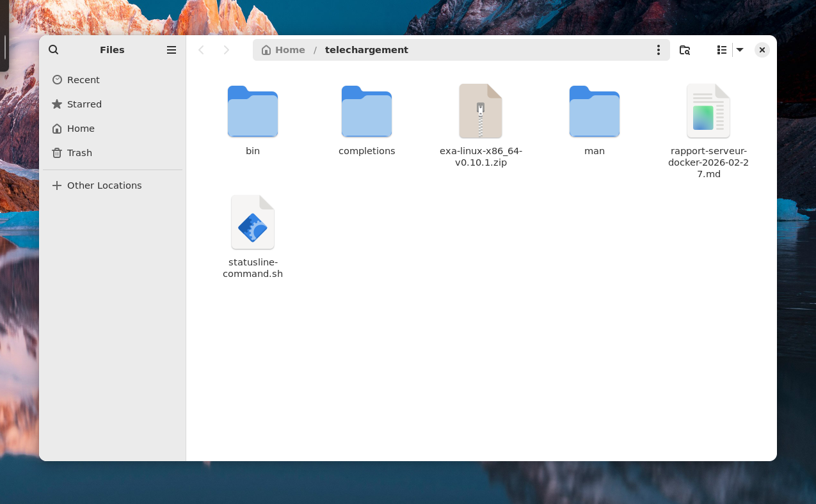Click the "rapport-serveur-docker-2026-02-27.md" file name
The height and width of the screenshot is (504, 816).
708,162
